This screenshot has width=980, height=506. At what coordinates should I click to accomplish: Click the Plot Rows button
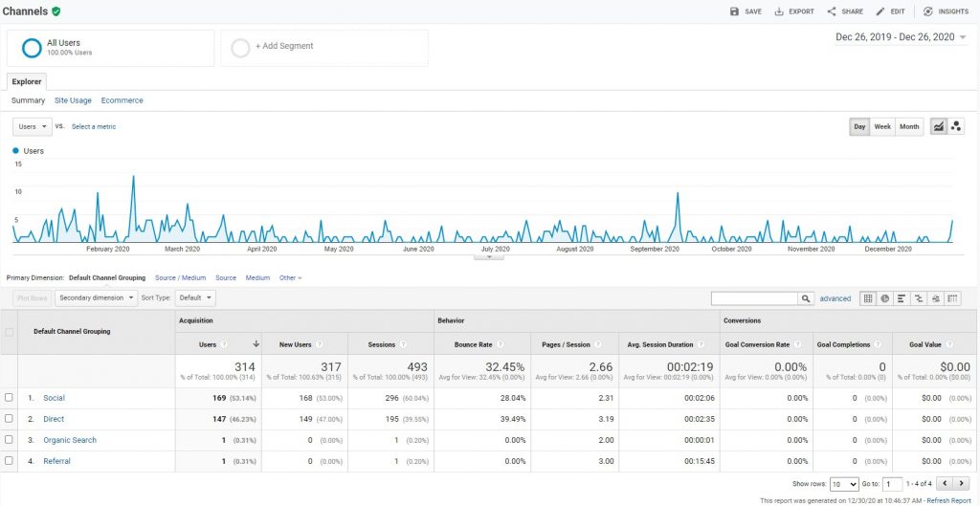click(32, 298)
